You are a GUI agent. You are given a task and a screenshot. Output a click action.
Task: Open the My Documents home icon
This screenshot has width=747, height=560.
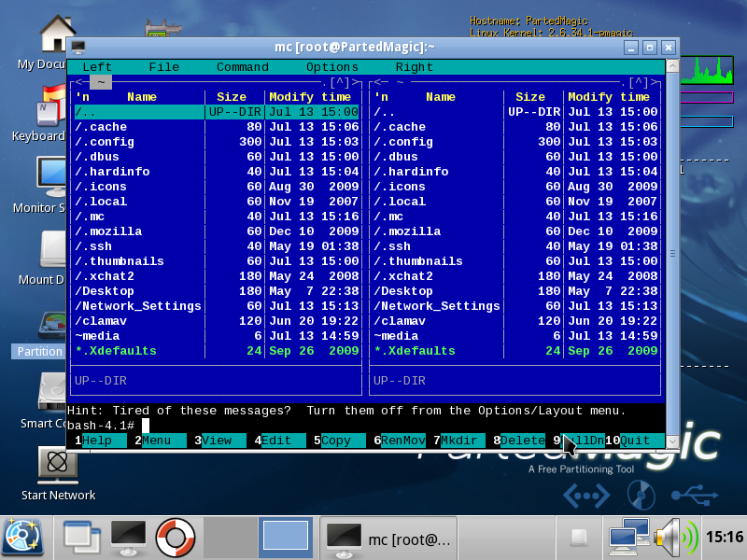click(58, 35)
